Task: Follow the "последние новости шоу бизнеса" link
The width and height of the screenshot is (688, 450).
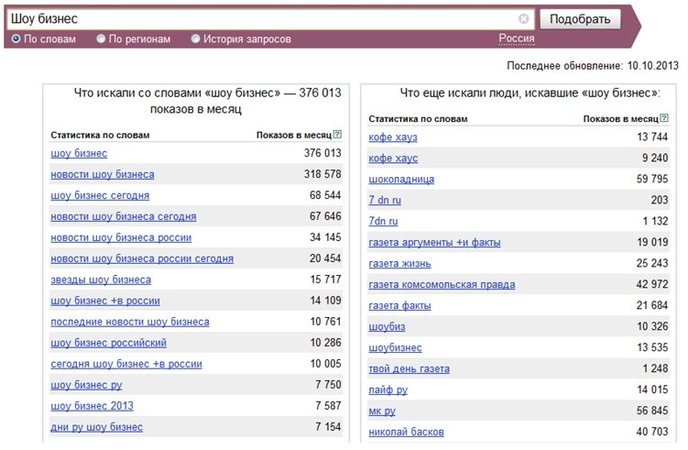Action: click(x=130, y=322)
